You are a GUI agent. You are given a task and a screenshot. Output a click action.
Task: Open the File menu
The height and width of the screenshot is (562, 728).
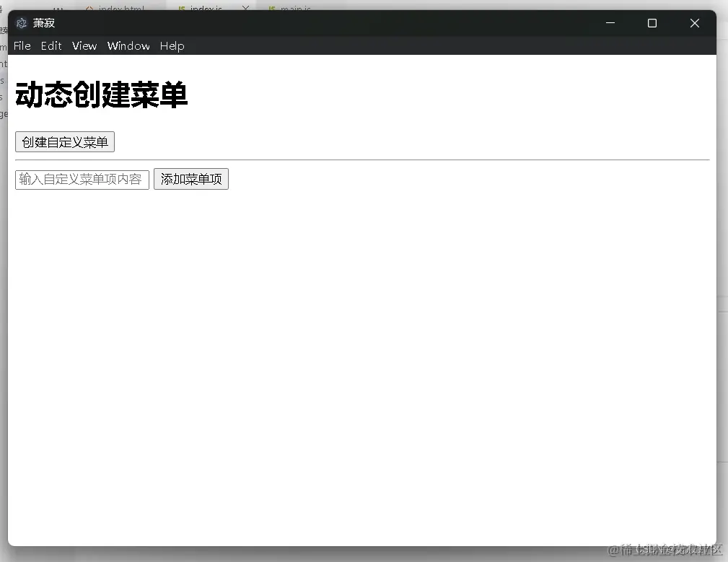tap(22, 45)
